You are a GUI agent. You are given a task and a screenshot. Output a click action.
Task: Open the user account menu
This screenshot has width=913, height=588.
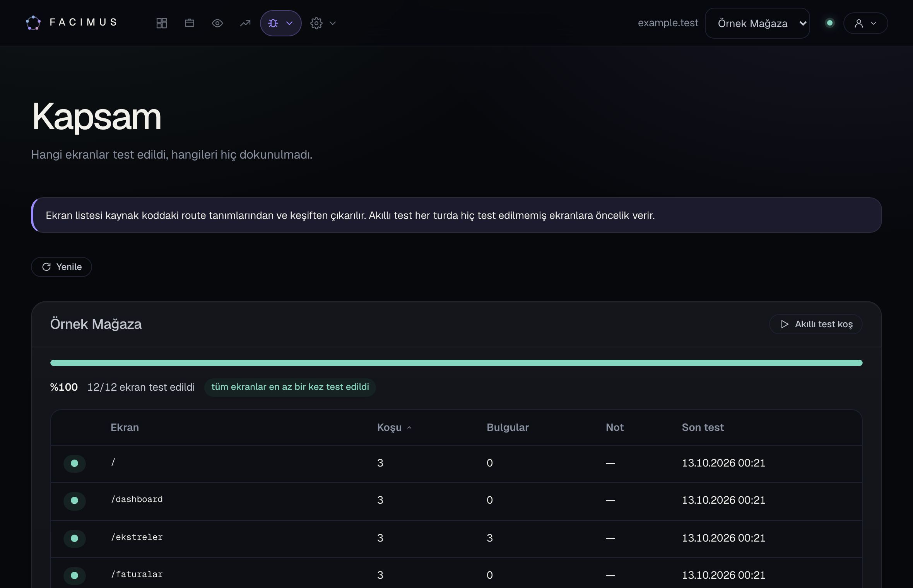865,23
